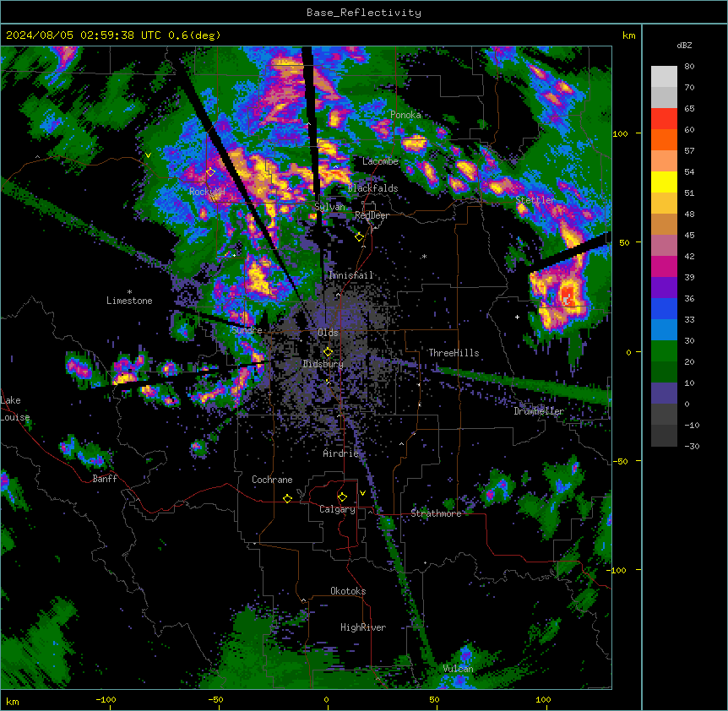Click the slate blue 0-10 dBZ legend swatch
The width and height of the screenshot is (728, 711).
click(x=664, y=393)
